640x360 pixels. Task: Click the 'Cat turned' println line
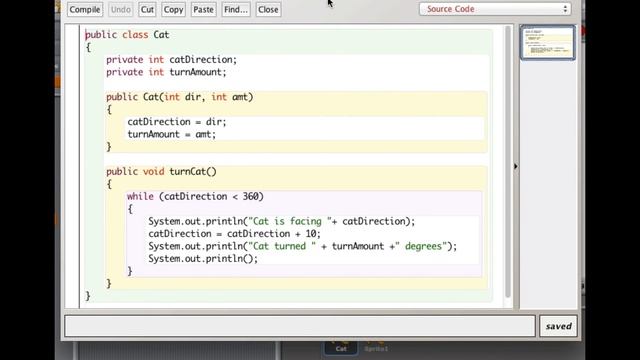302,247
